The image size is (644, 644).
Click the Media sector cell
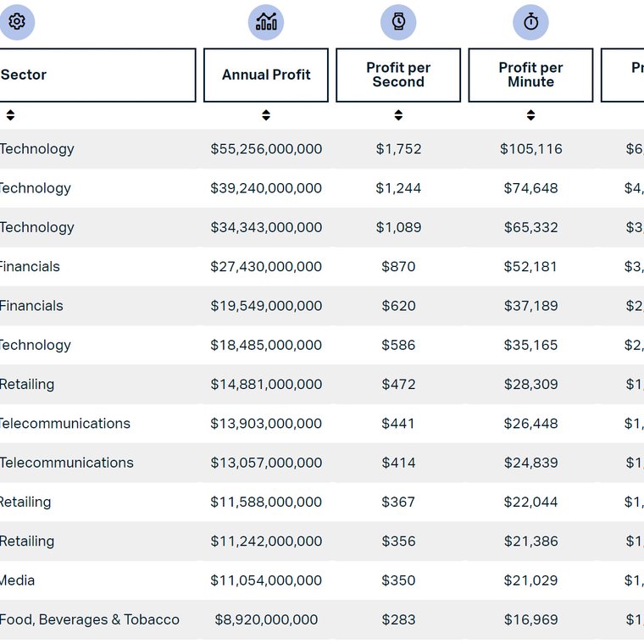(x=17, y=580)
